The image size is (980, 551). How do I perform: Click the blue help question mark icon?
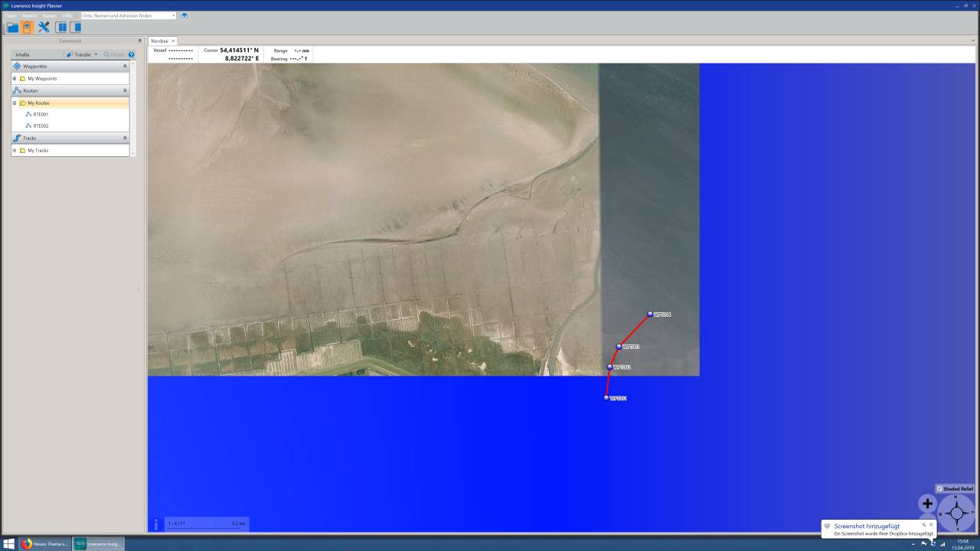[131, 54]
